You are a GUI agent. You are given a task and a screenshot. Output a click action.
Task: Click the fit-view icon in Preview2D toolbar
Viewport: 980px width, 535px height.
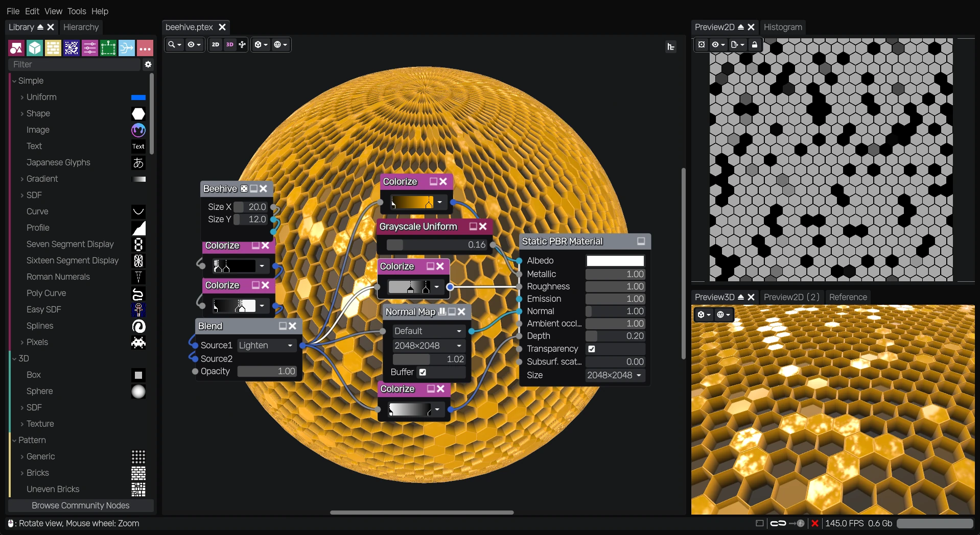[x=702, y=44]
